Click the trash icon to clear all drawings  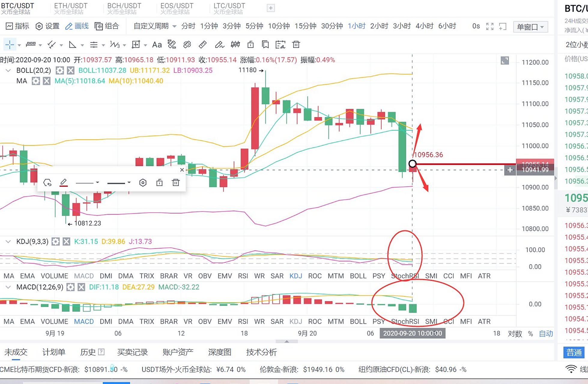(296, 44)
